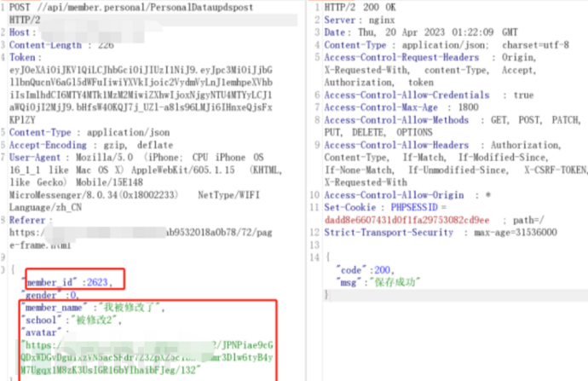Click the Set-Cookie PHPSESSID header

click(366, 207)
